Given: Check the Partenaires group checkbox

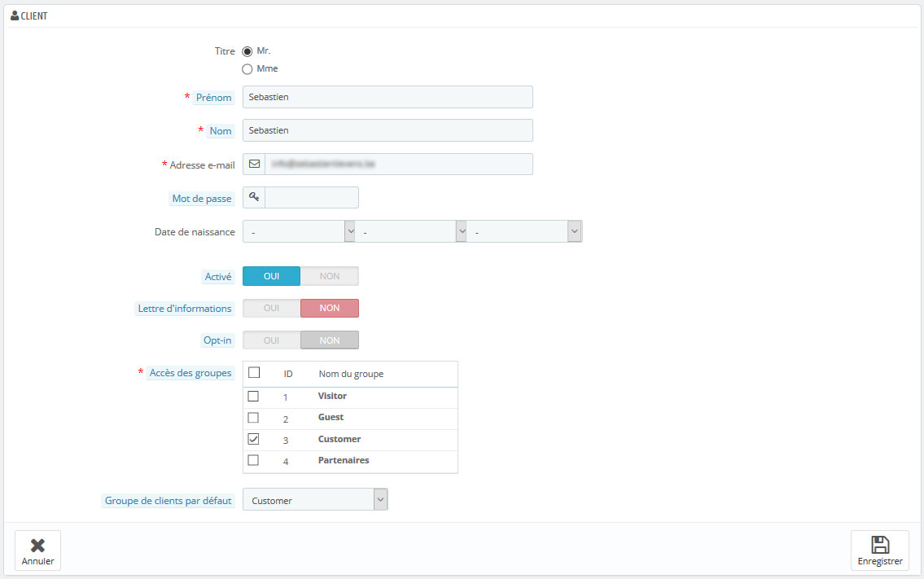Looking at the screenshot, I should [253, 460].
